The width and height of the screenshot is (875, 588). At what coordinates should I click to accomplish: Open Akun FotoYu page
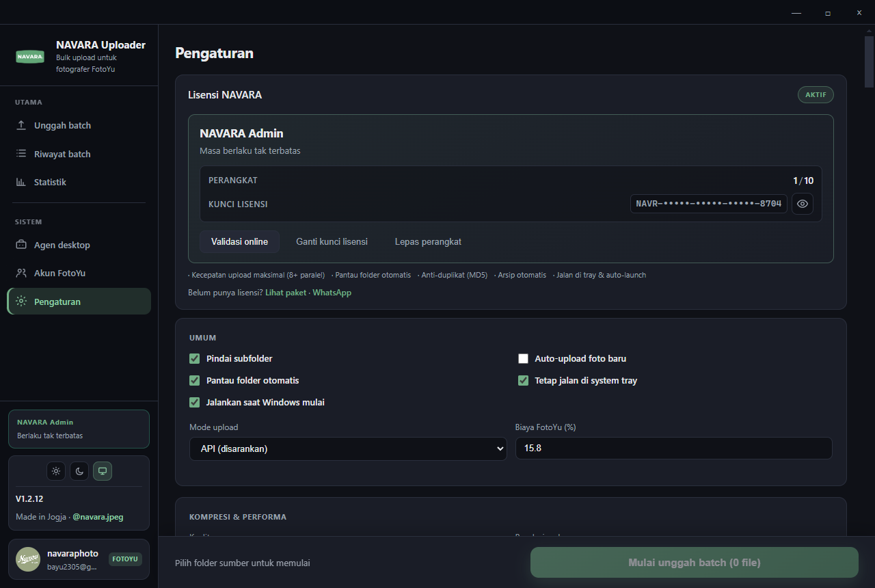(79, 273)
